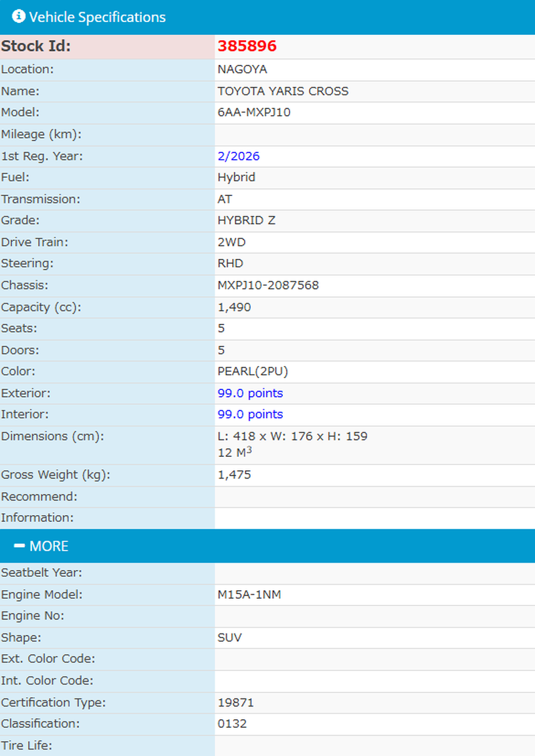Select the model code 6AA-MXPJ10

254,112
